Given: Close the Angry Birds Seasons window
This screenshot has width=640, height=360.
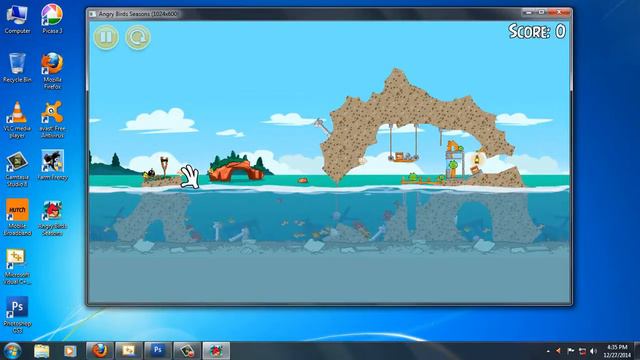Looking at the screenshot, I should 560,13.
